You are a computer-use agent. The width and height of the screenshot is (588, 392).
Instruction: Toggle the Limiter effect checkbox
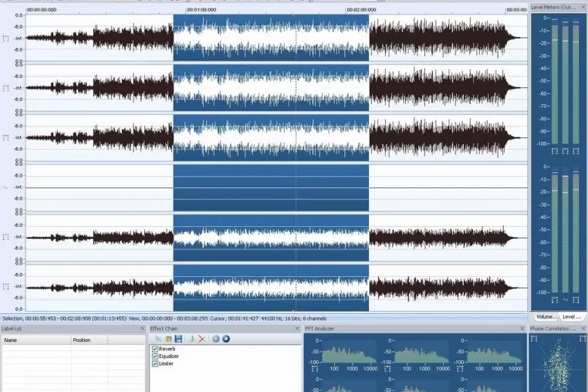click(x=155, y=363)
